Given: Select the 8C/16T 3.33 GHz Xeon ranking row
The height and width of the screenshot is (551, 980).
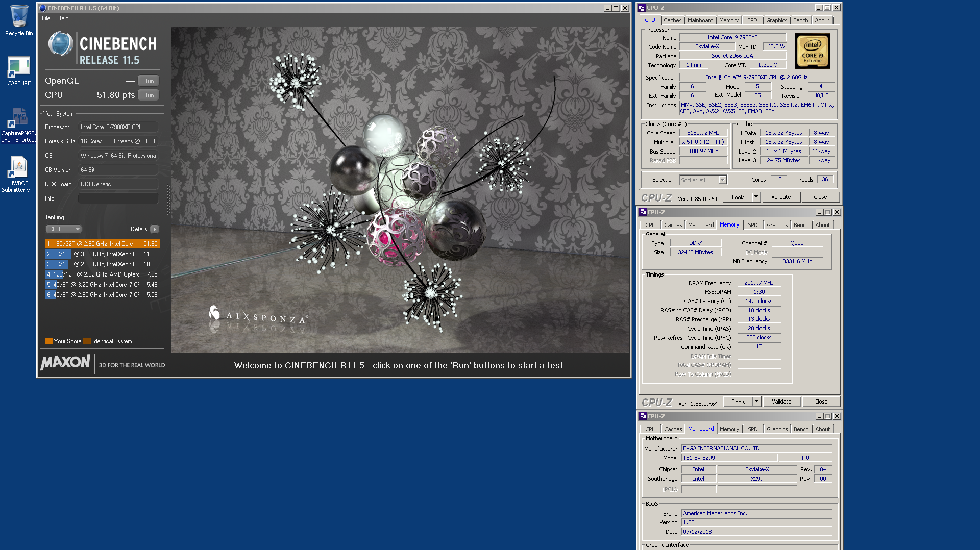Looking at the screenshot, I should coord(102,254).
